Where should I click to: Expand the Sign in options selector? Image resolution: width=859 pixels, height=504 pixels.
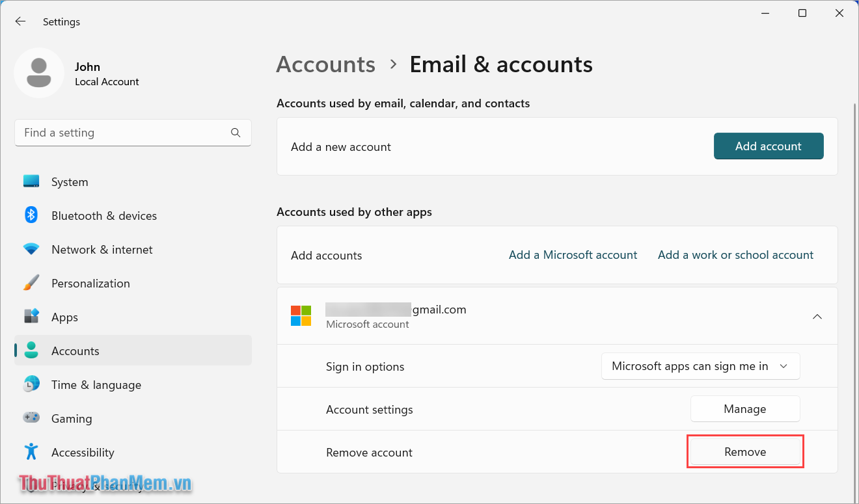tap(700, 366)
